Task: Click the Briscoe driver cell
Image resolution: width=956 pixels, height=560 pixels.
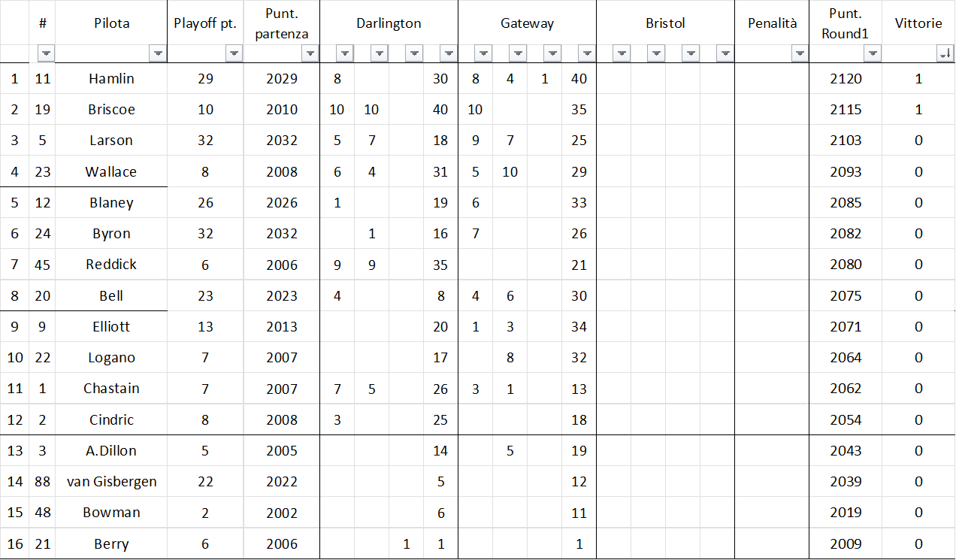Action: tap(111, 109)
